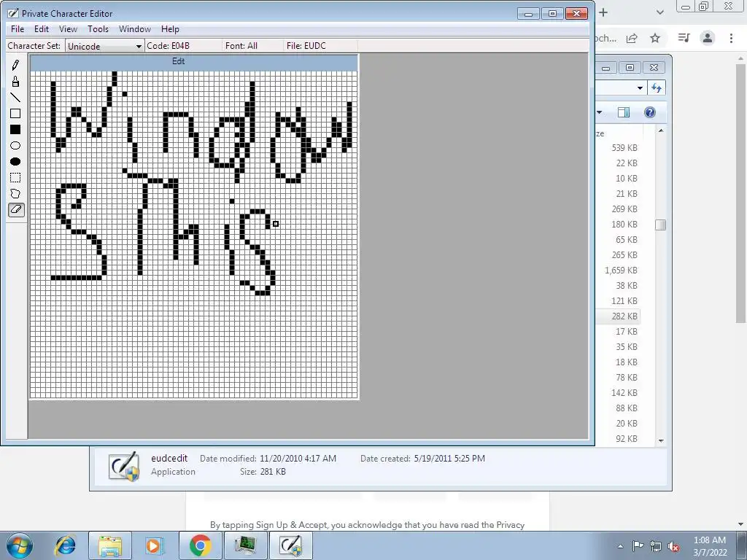Open the File menu
Image resolution: width=747 pixels, height=560 pixels.
coord(18,29)
